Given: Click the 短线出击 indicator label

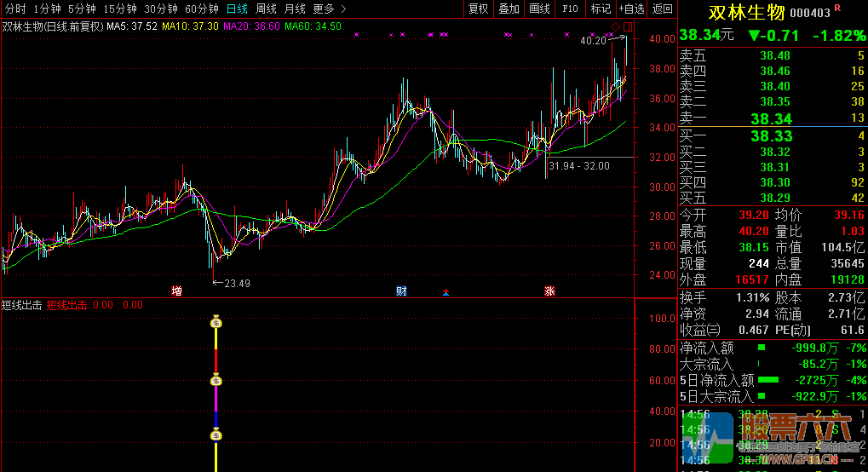Looking at the screenshot, I should point(22,304).
